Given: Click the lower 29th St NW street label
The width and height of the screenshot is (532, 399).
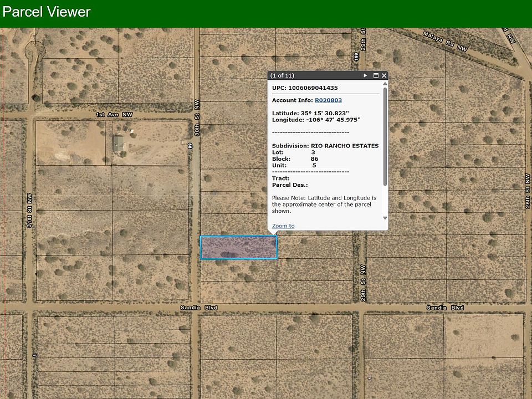Looking at the screenshot, I should 363,283.
